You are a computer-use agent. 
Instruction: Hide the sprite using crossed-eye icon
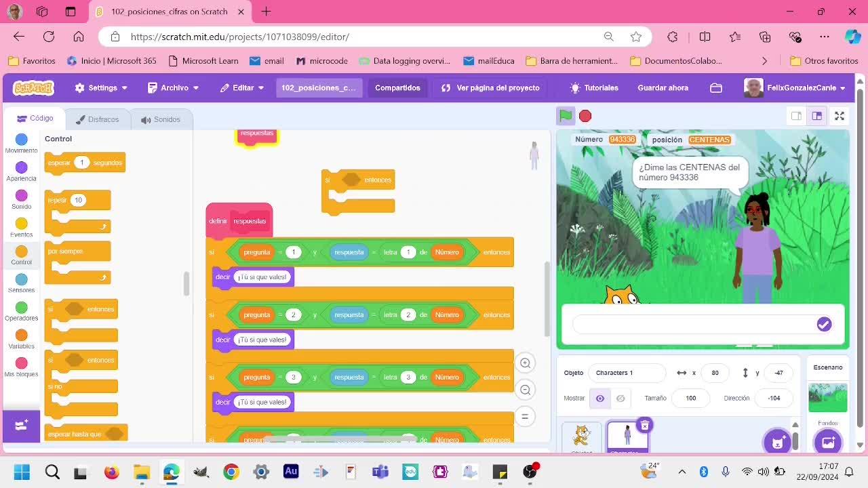[x=620, y=399]
